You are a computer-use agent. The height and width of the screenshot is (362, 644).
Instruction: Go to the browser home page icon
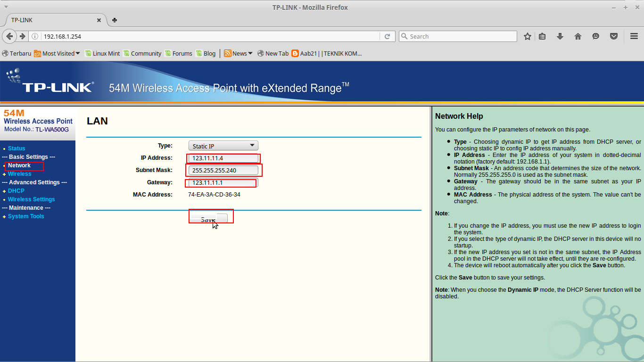coord(578,36)
